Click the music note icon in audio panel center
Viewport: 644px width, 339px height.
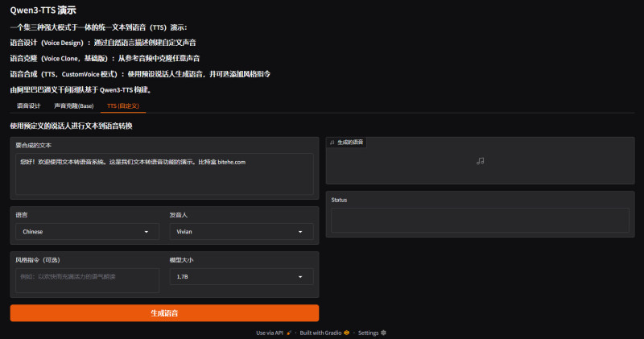tap(480, 161)
